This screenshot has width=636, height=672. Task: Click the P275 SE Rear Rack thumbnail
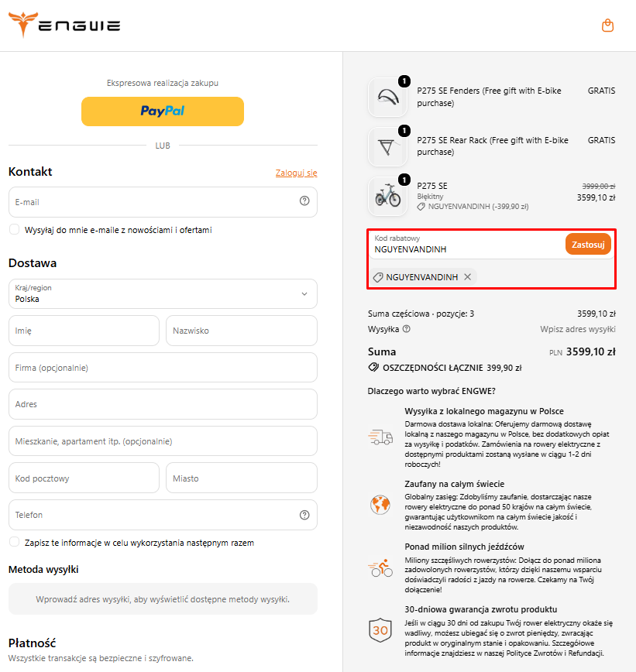[x=387, y=146]
